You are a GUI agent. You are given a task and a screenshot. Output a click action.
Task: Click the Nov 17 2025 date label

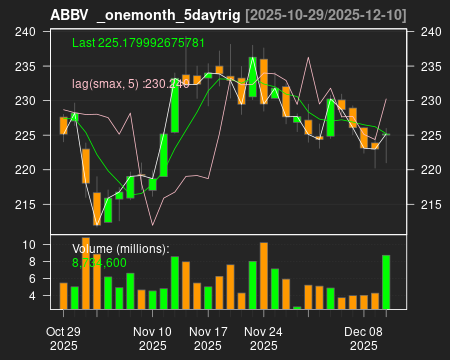(x=208, y=338)
